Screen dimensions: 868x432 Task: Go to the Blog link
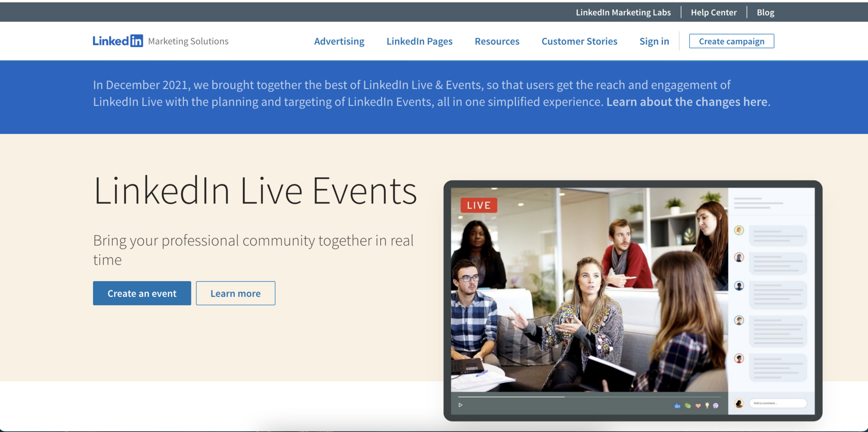pos(765,13)
